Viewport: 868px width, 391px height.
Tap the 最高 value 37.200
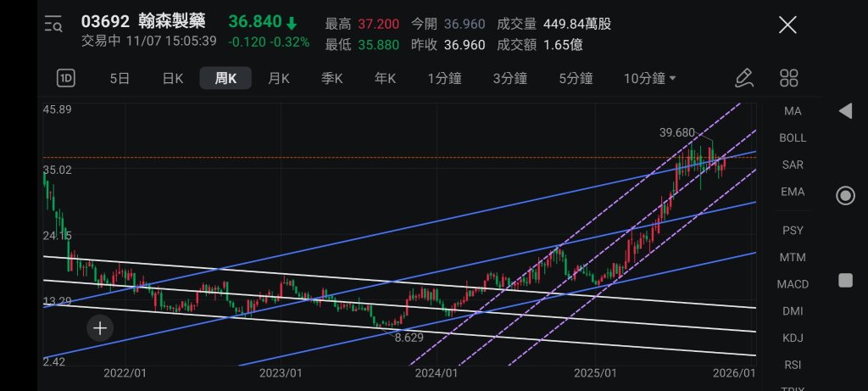tap(378, 25)
